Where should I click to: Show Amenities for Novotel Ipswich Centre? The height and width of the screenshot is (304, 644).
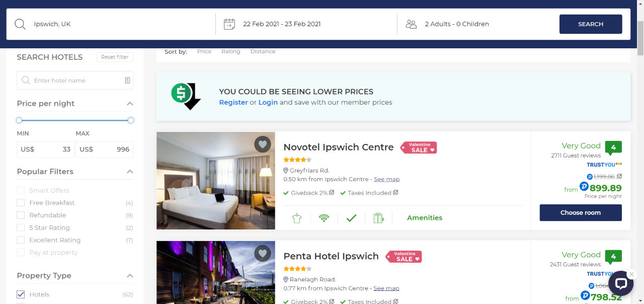425,218
